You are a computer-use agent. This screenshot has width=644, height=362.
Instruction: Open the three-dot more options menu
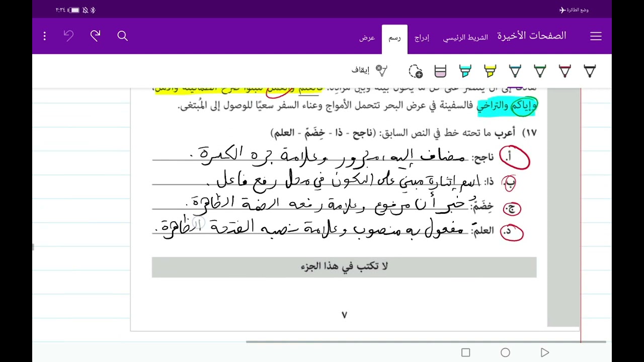coord(45,36)
